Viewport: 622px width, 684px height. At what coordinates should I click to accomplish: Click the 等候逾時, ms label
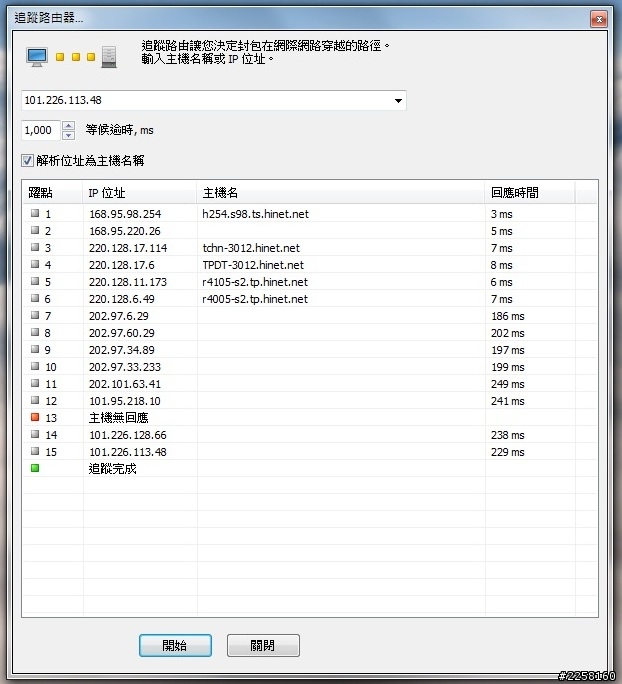click(x=120, y=130)
